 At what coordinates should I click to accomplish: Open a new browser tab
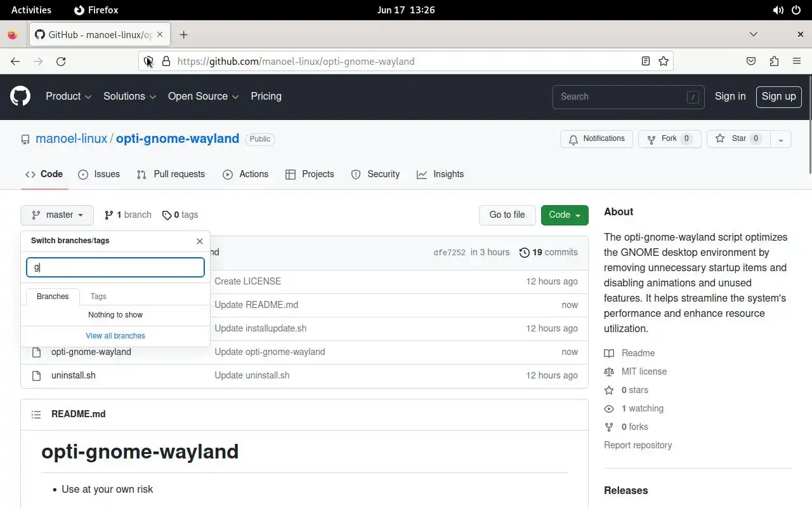(183, 35)
